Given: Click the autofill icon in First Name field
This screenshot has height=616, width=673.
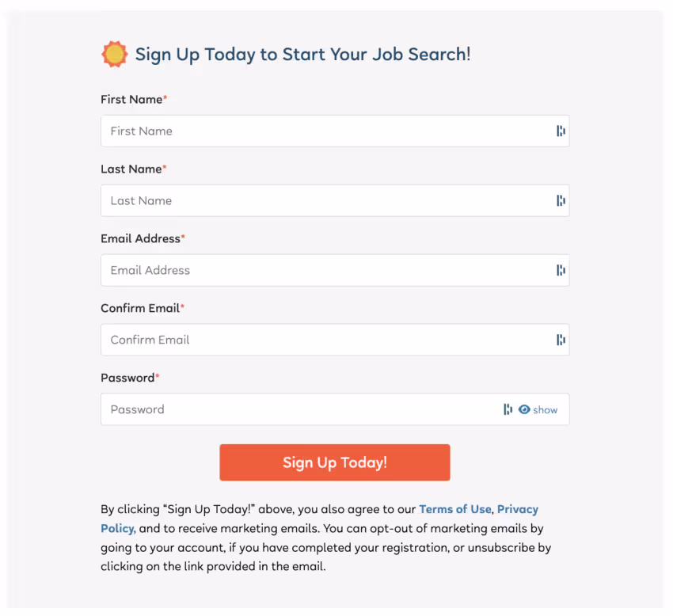Looking at the screenshot, I should click(x=561, y=131).
